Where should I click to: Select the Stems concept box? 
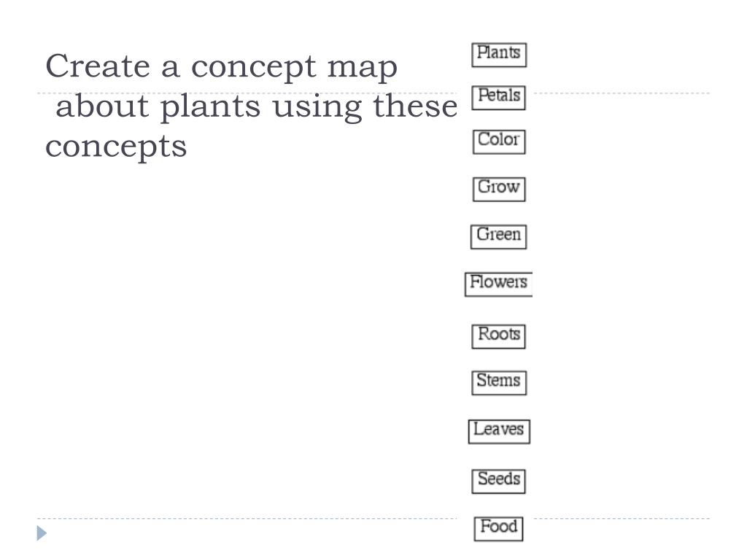[x=499, y=383]
